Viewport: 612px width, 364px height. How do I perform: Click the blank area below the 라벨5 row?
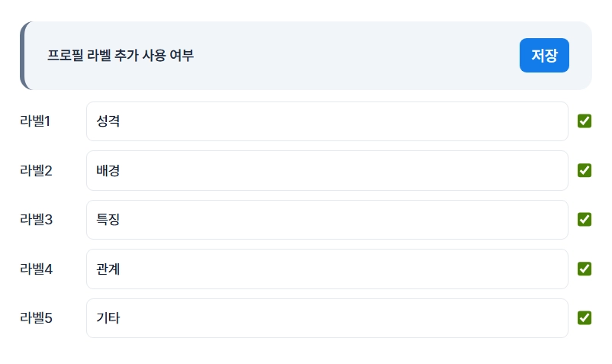(305, 351)
